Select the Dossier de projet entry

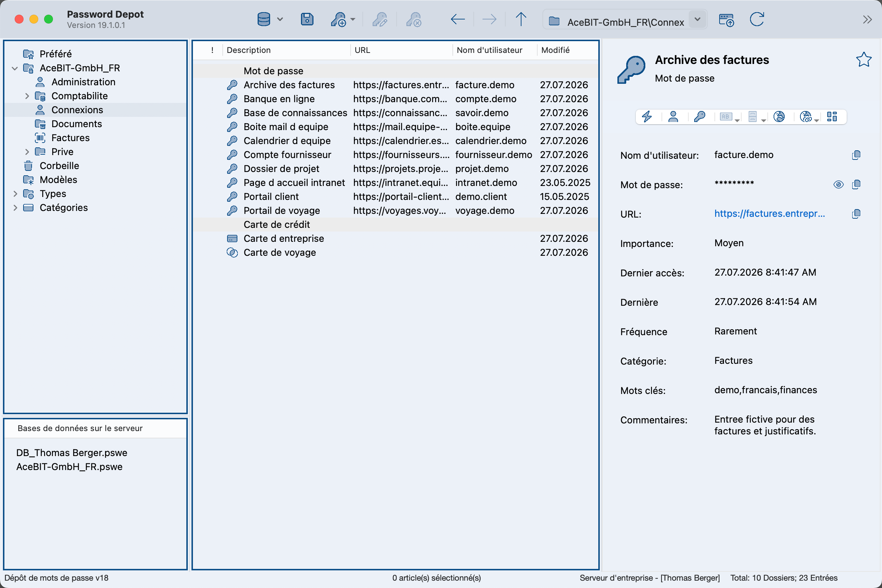[395, 169]
